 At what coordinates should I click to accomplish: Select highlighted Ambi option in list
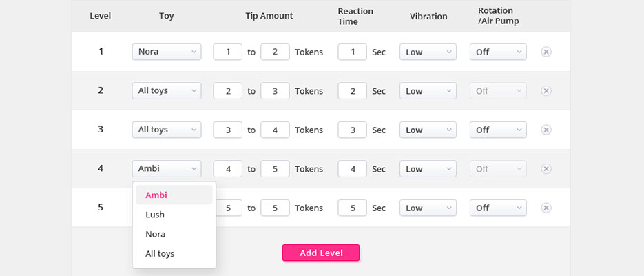click(157, 195)
